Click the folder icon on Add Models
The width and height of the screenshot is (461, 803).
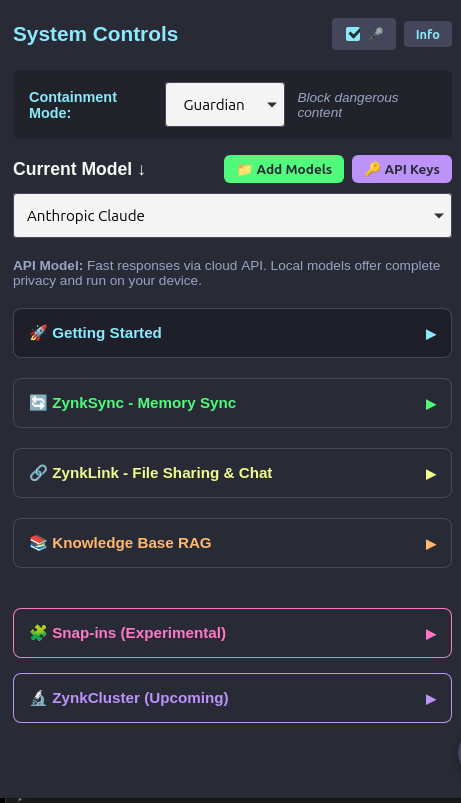[x=244, y=170]
